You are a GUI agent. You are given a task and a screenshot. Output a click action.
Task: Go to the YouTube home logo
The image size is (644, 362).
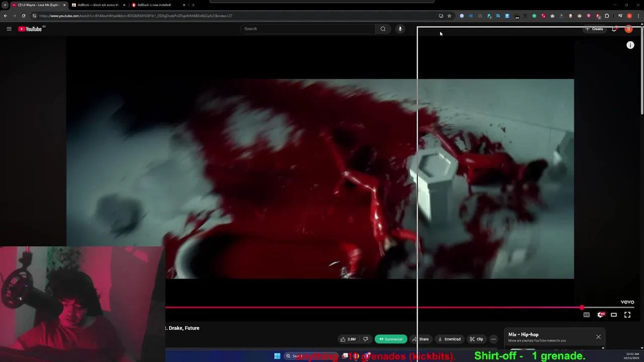pyautogui.click(x=30, y=29)
